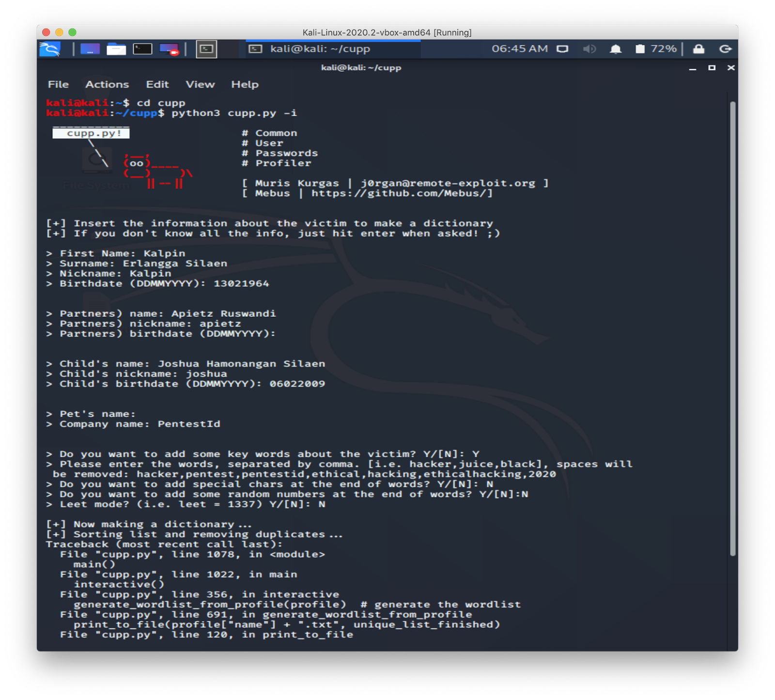Image resolution: width=775 pixels, height=700 pixels.
Task: Click the 'Kali-Linux-2020.2-vbox-amd64 [Running]' title
Action: click(x=387, y=32)
